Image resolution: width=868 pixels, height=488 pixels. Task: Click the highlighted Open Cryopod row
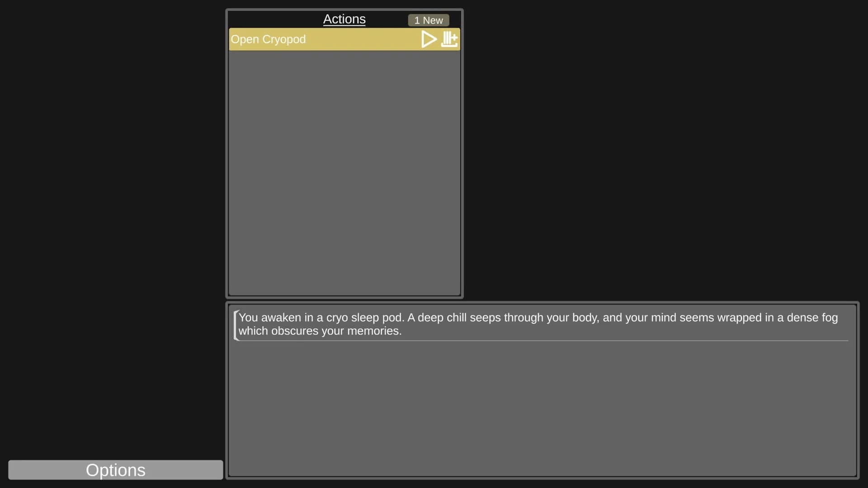coord(316,39)
